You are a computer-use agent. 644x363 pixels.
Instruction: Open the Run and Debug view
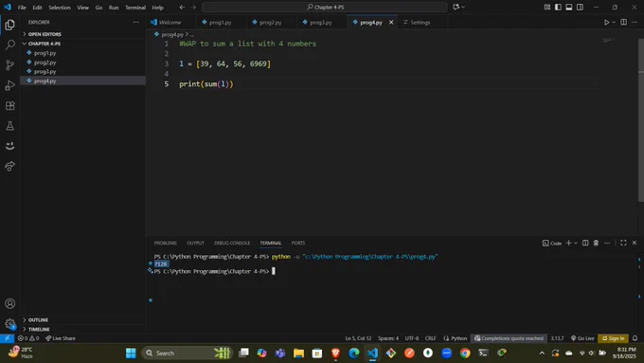tap(9, 85)
